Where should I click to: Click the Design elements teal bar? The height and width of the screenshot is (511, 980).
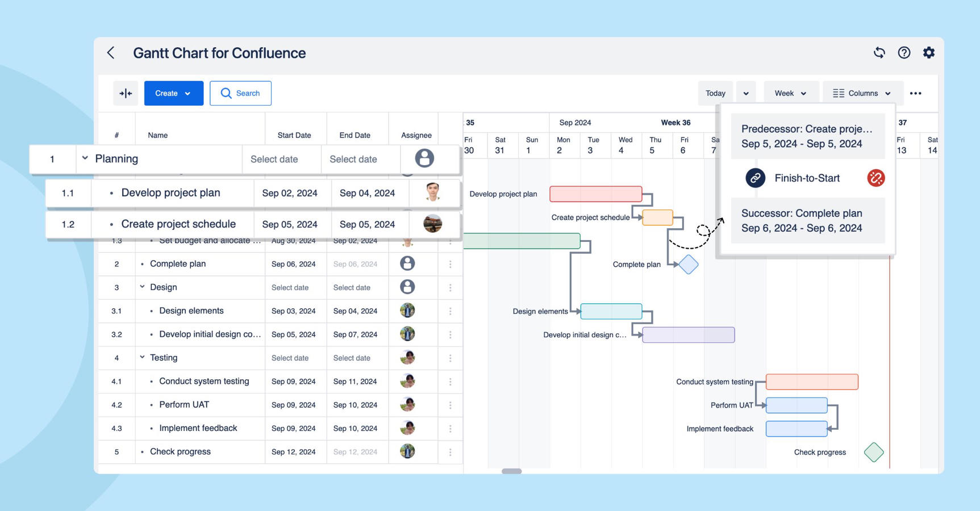click(x=611, y=312)
